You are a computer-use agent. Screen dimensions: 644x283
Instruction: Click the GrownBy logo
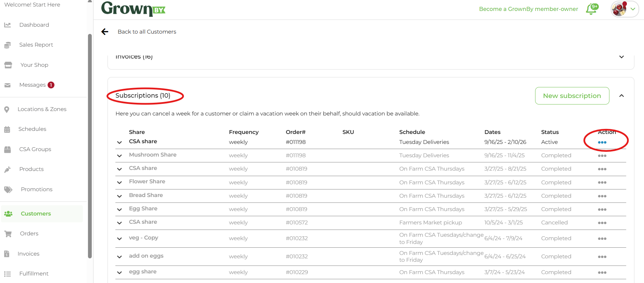[133, 9]
